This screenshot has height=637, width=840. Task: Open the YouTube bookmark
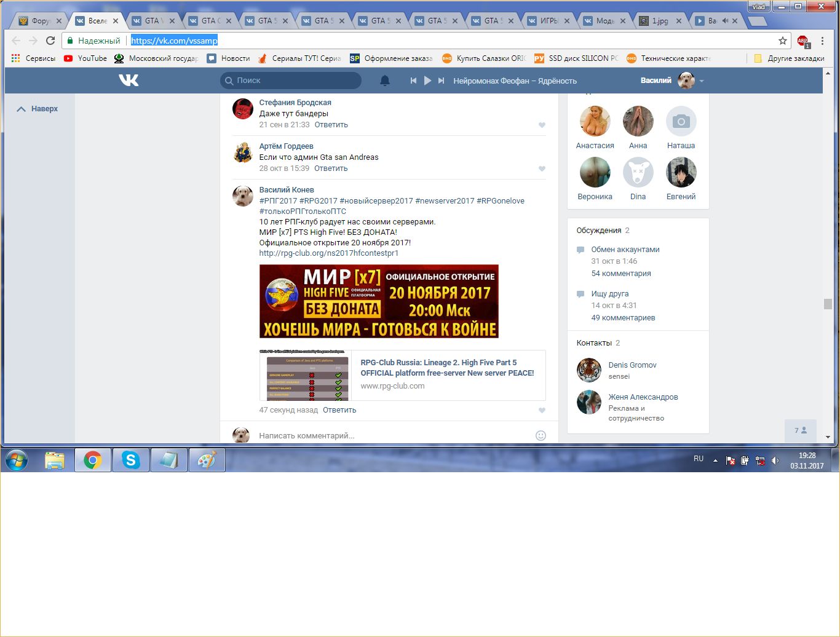tap(85, 58)
